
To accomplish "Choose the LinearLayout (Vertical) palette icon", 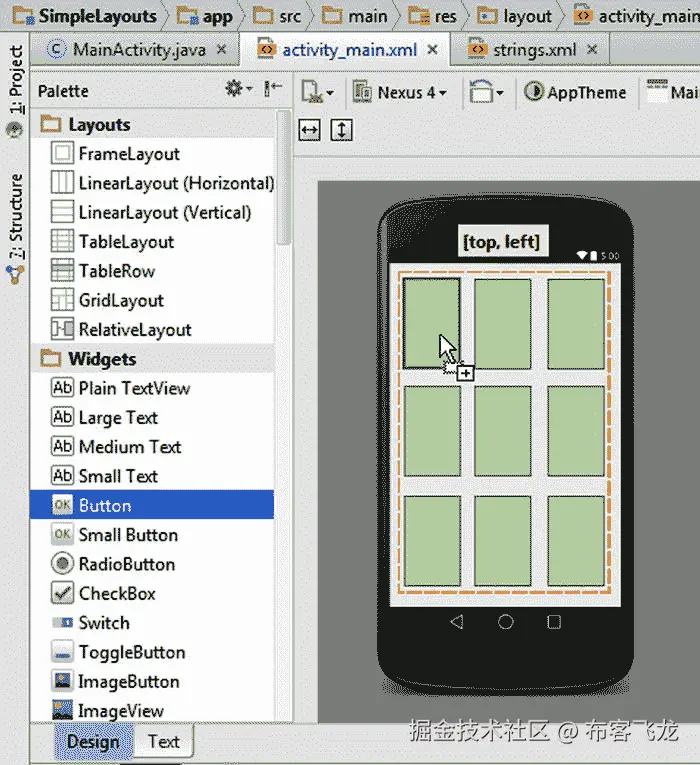I will 62,212.
